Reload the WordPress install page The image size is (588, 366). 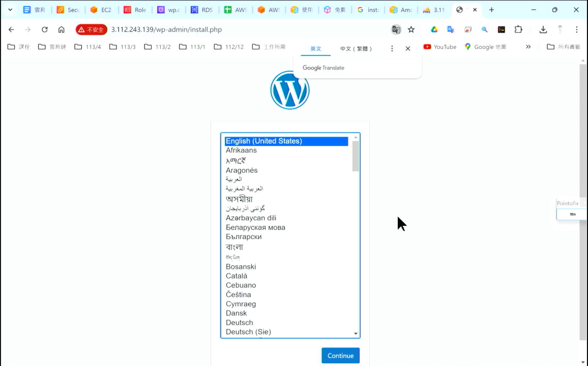(x=45, y=30)
